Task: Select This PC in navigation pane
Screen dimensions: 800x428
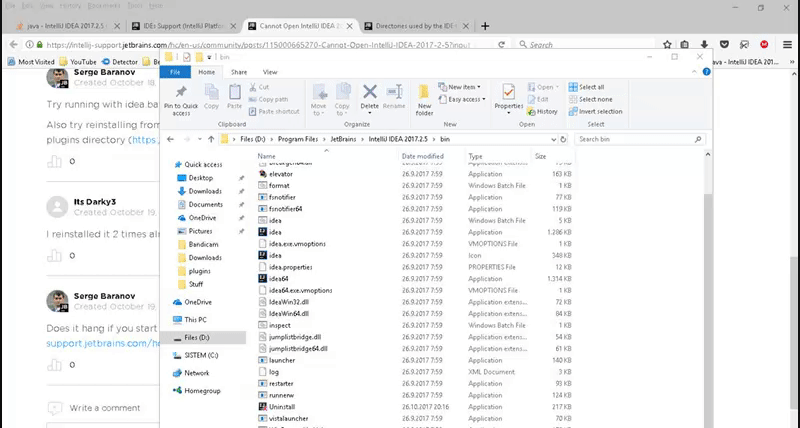Action: coord(195,320)
